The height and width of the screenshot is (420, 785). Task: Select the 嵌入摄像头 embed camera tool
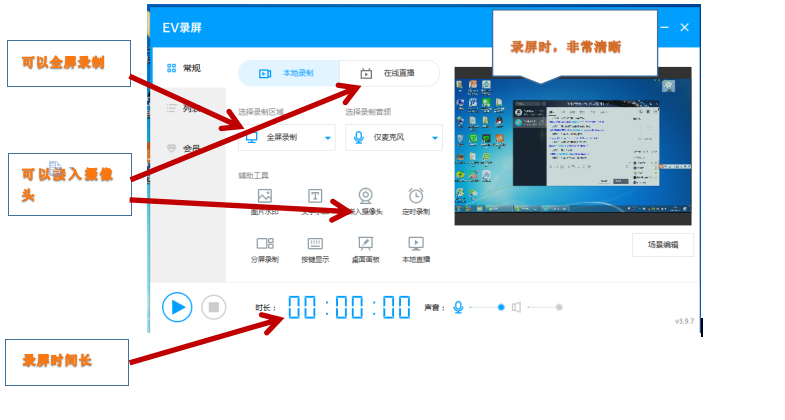click(x=366, y=196)
